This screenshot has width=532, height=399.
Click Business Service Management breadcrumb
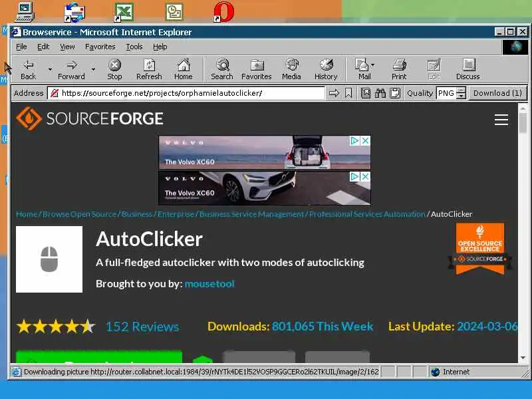click(x=251, y=214)
